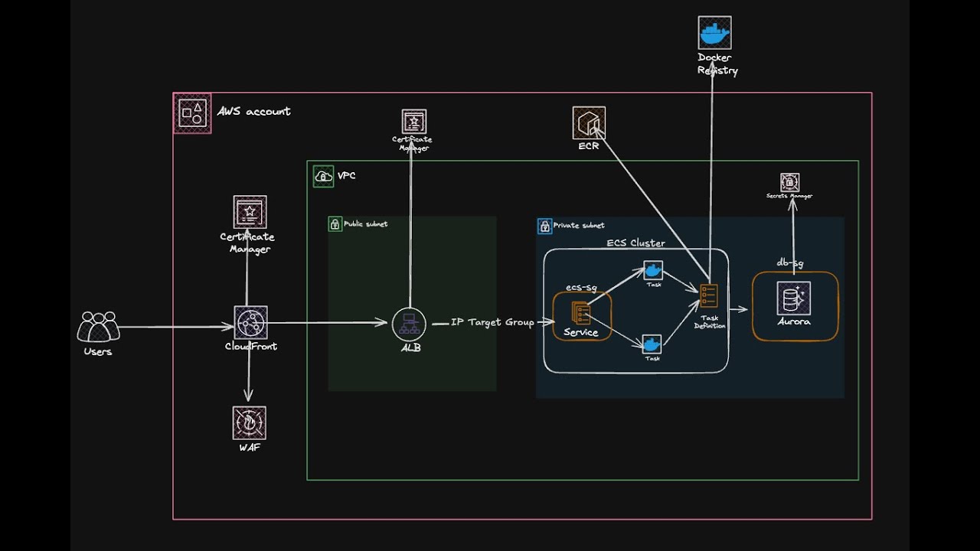Select the 'ECR' label text
Viewport: 980px width, 551px height.
coord(589,145)
